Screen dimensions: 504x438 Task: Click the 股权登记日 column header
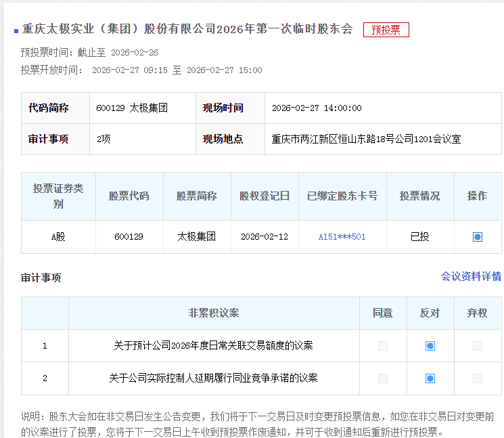point(265,196)
